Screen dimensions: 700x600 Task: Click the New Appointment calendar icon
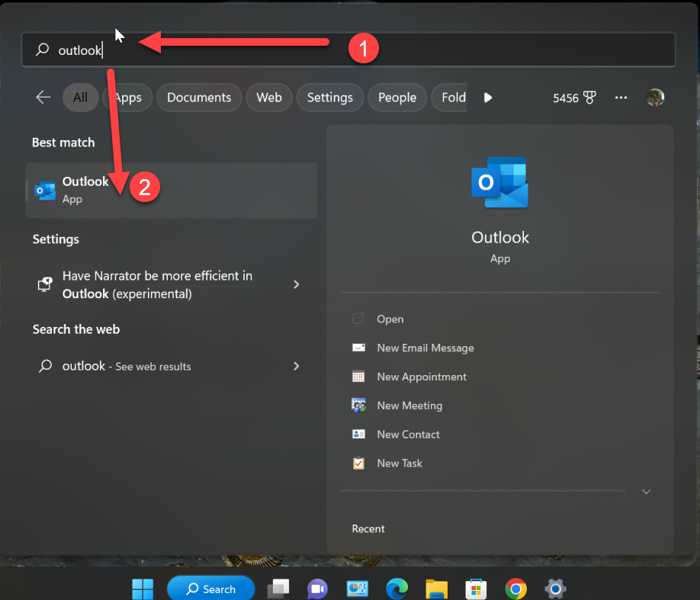tap(358, 377)
